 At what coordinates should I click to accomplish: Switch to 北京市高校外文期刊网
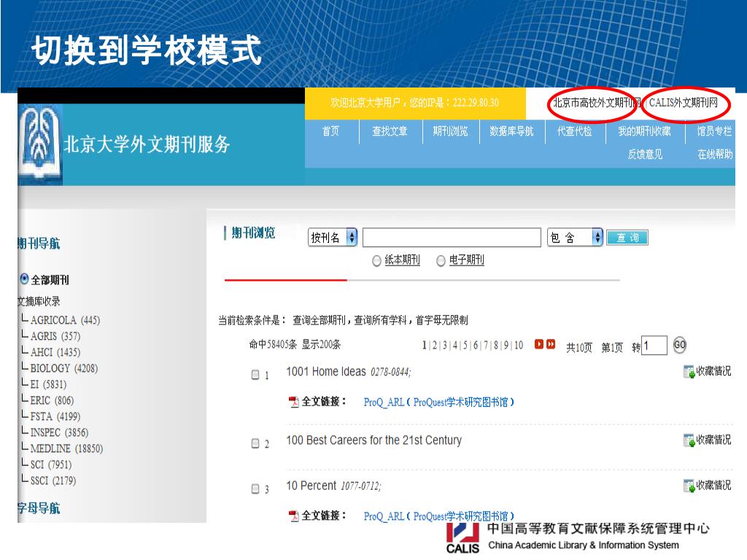click(596, 103)
